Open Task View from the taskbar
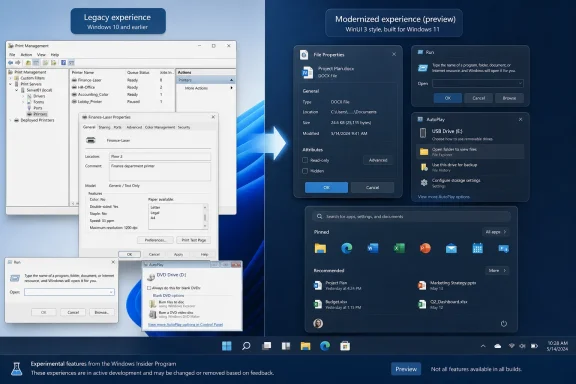Viewport: 576px width, 384px height. click(266, 346)
